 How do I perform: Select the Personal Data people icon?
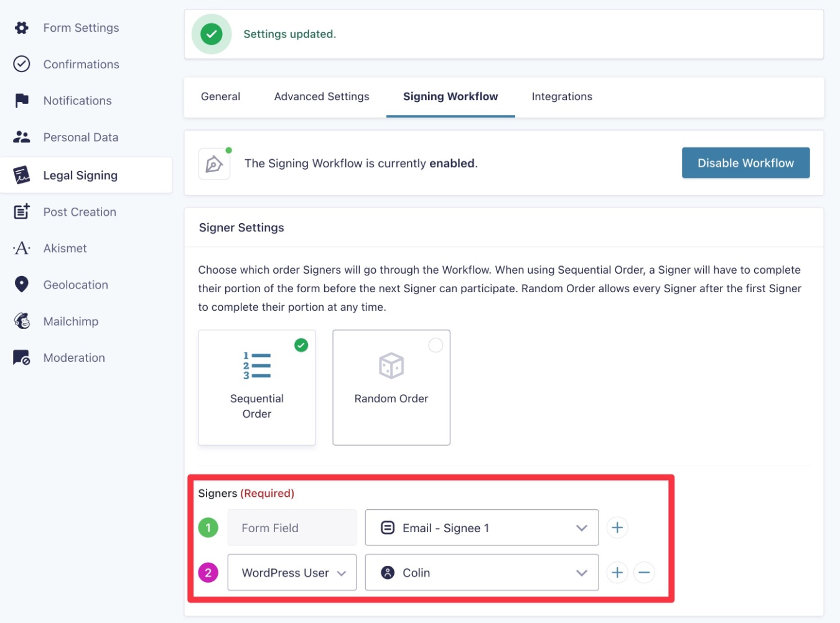click(x=22, y=137)
